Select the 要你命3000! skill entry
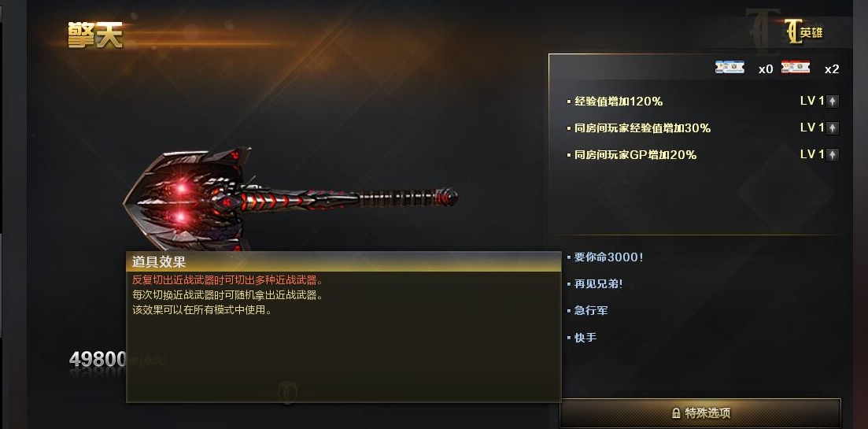 [x=608, y=257]
